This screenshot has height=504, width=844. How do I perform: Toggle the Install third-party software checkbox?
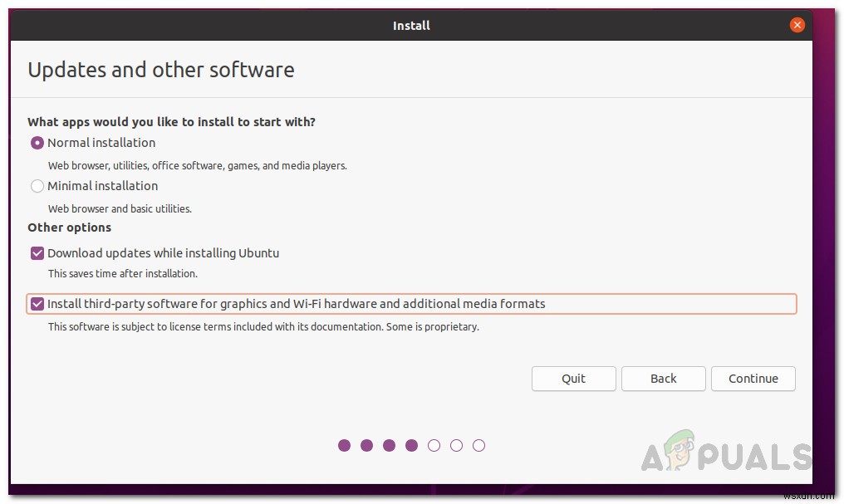[37, 304]
